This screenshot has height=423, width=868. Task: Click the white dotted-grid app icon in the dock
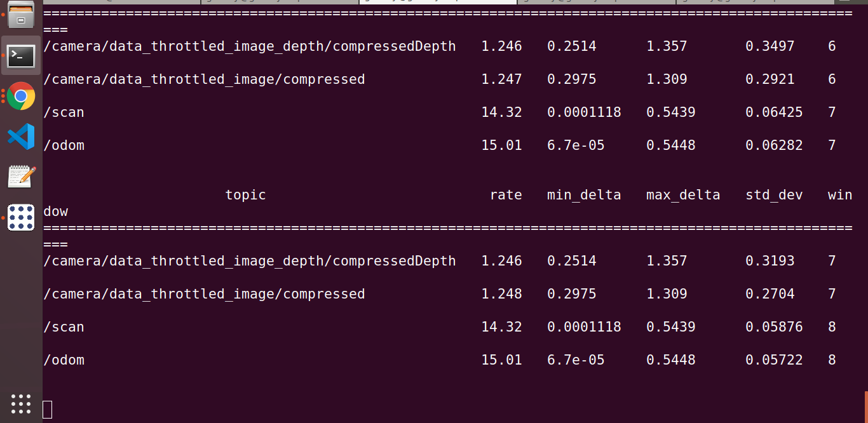[x=21, y=217]
